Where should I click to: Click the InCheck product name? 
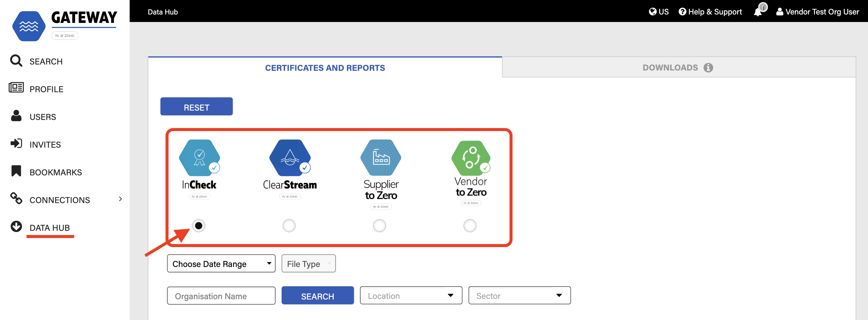199,185
